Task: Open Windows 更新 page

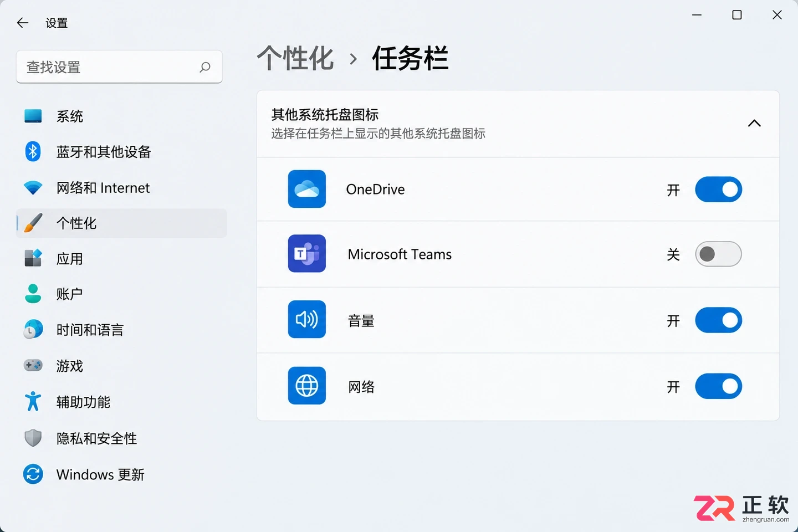Action: pos(121,474)
